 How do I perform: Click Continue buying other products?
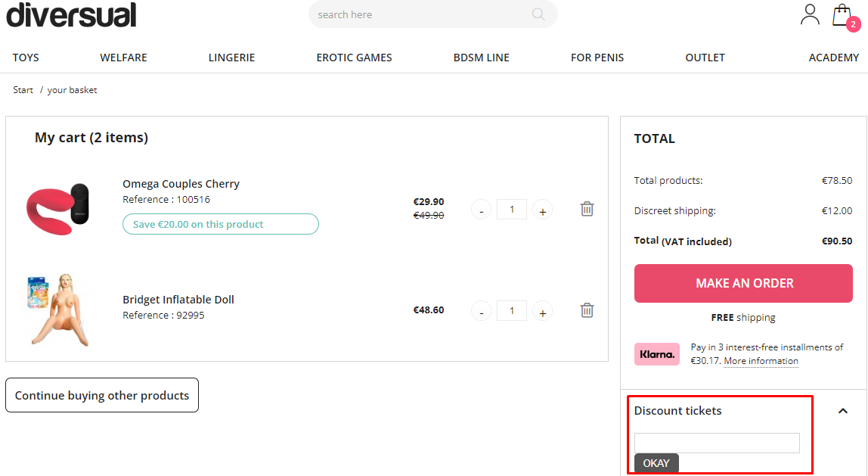(x=102, y=395)
